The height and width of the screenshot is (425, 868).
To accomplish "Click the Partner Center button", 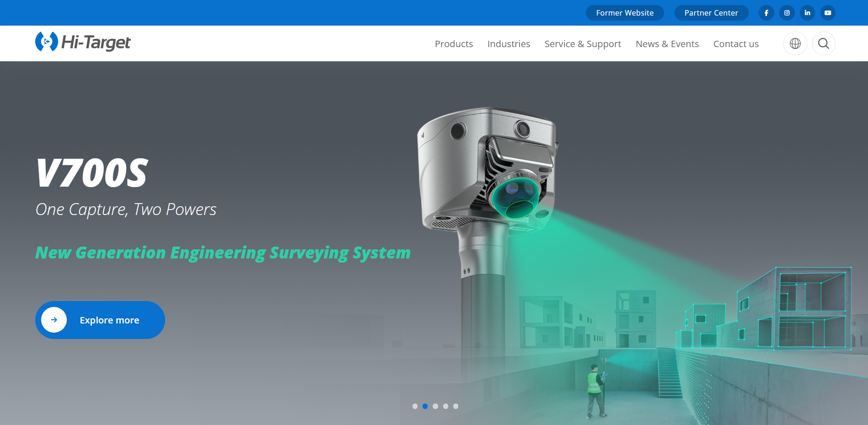I will (711, 13).
